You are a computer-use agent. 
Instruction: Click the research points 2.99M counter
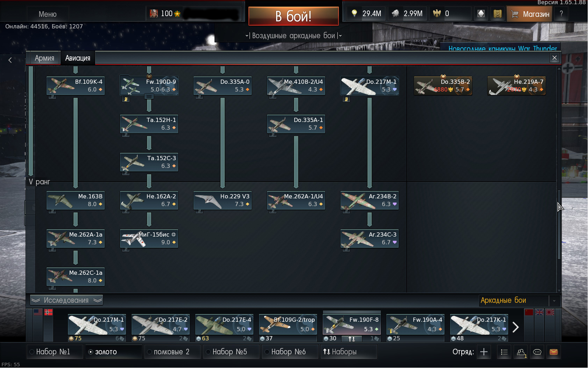pyautogui.click(x=407, y=14)
